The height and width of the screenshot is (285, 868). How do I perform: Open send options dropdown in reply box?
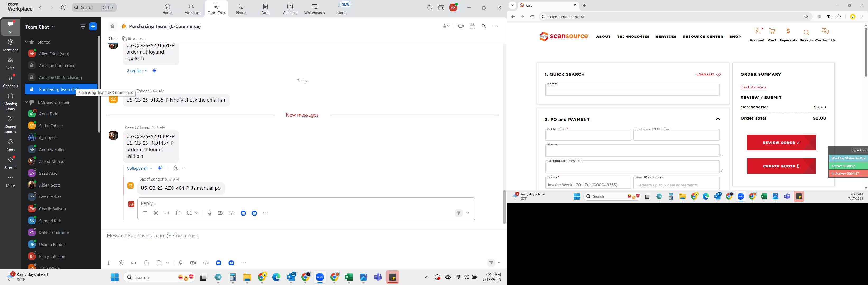[x=468, y=213]
